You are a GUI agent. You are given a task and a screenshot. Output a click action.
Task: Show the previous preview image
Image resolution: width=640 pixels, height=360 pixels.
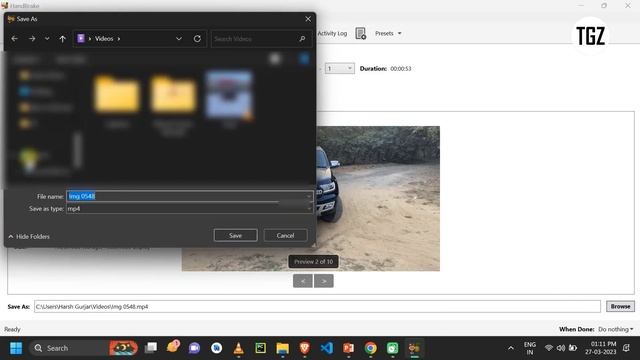click(x=303, y=281)
